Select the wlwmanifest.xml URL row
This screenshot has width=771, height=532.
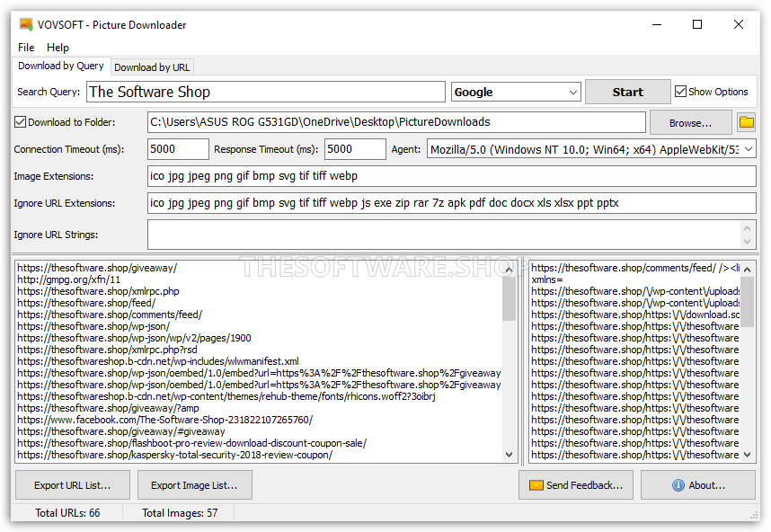click(158, 361)
